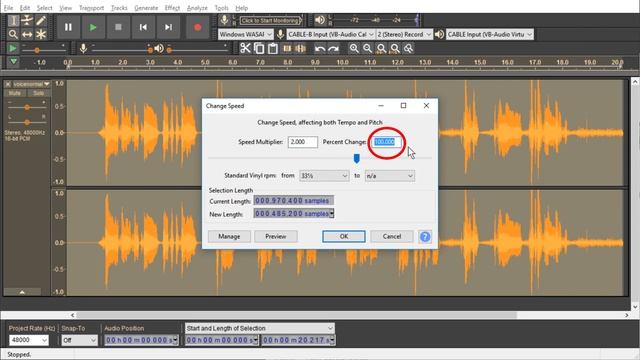Open the 2 (Stereo) Record channels dropdown
This screenshot has width=640, height=360.
tap(404, 34)
